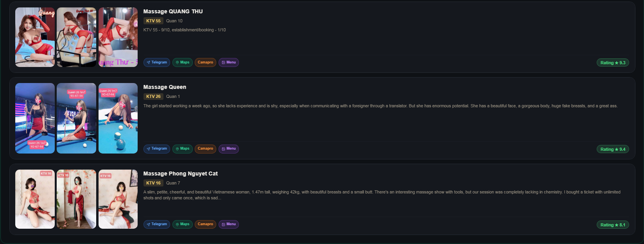
Task: Select the KTV 55 tag
Action: 153,21
